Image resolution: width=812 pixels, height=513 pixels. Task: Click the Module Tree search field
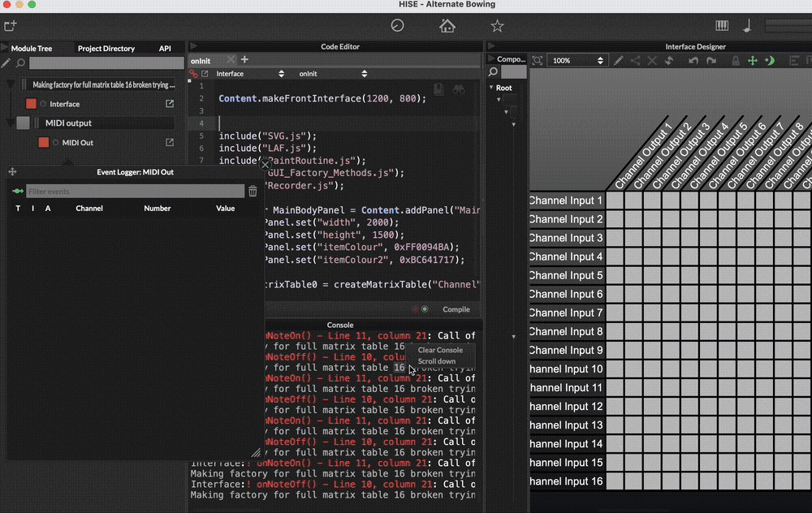(x=106, y=63)
